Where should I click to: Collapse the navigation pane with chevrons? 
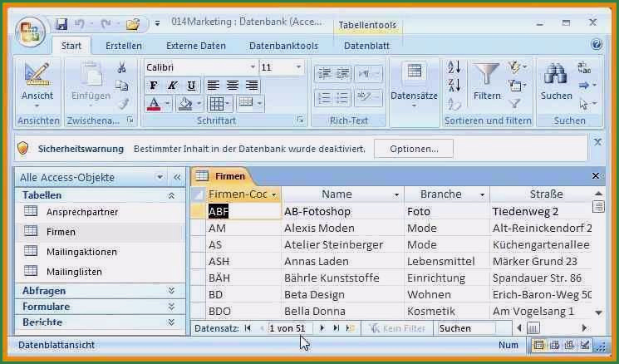point(177,177)
